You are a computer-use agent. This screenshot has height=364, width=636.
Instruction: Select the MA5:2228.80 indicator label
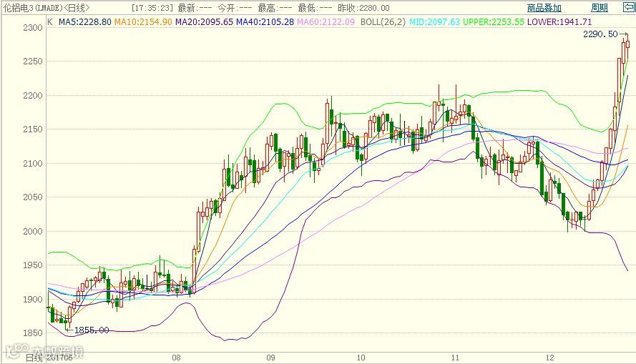(85, 21)
